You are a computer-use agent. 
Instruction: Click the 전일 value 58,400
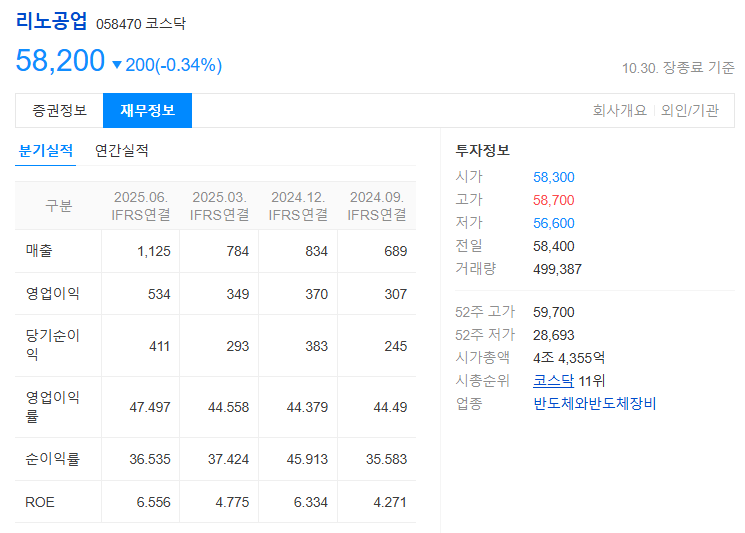click(554, 246)
